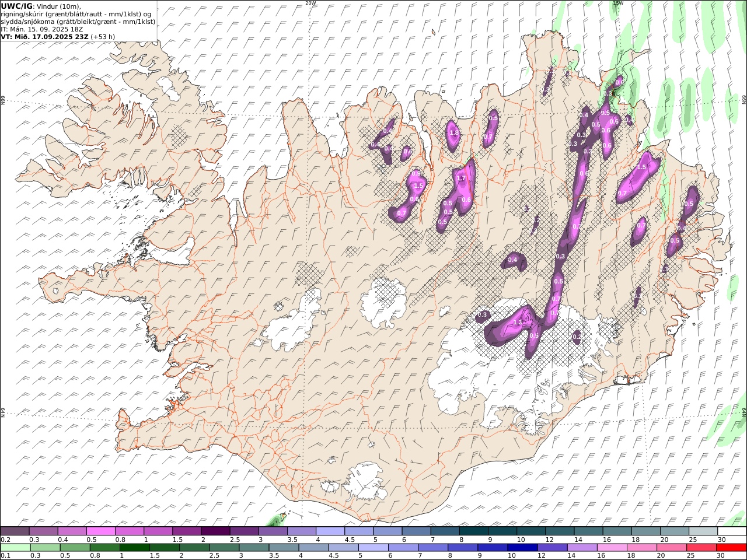Image resolution: width=747 pixels, height=560 pixels.
Task: Click the '1.8' snowfall value on the map
Action: 454,133
